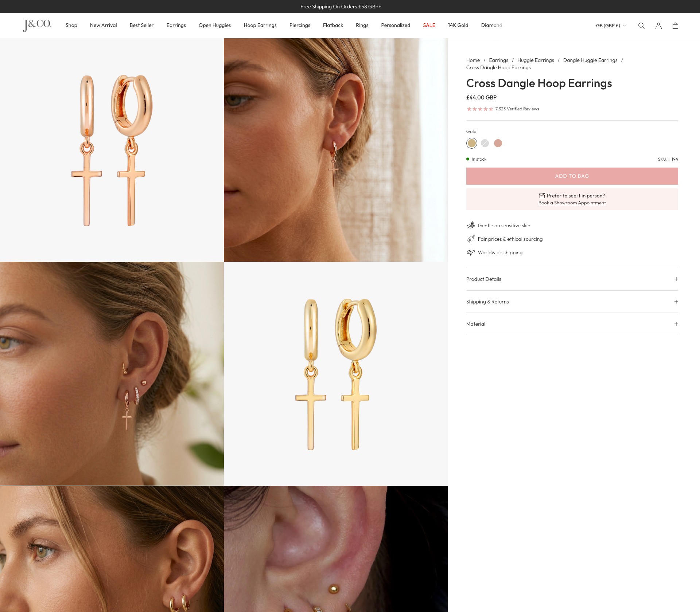Screen dimensions: 700x612
Task: Click the showroom store icon
Action: pos(542,196)
